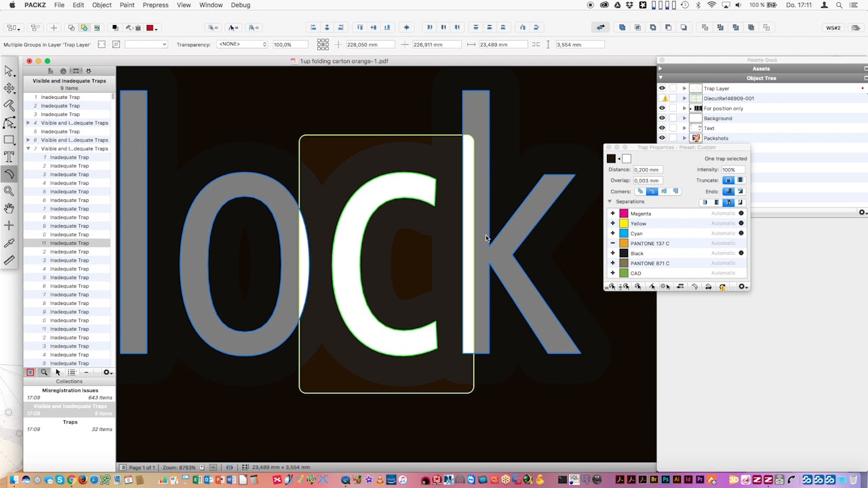Click the dark trap source color swatch
This screenshot has width=868, height=488.
611,159
